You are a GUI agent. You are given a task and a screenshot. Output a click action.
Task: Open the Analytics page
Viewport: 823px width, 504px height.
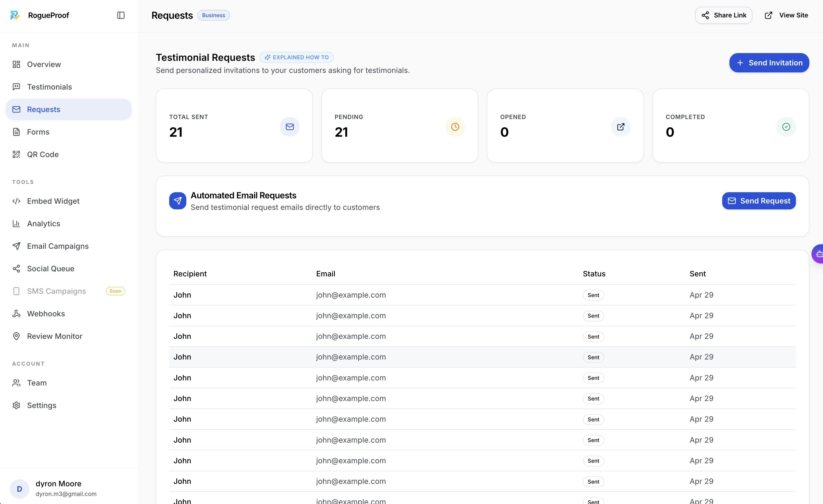[68, 223]
